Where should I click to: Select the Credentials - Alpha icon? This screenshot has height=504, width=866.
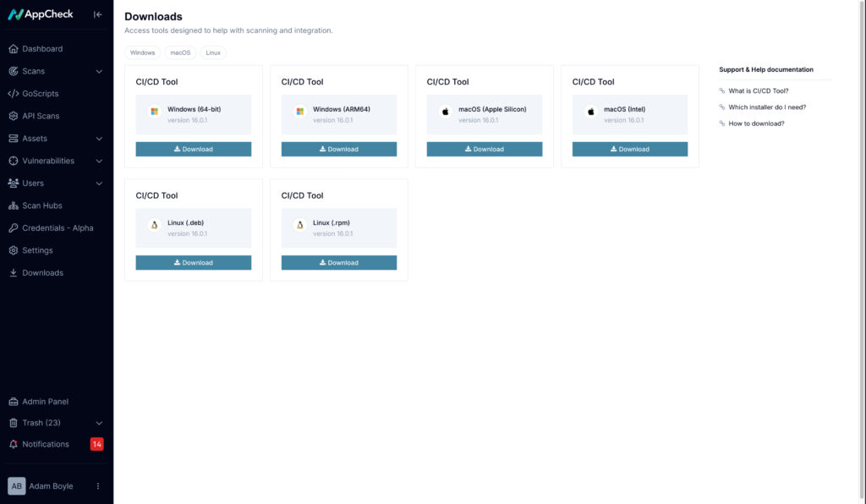point(14,227)
